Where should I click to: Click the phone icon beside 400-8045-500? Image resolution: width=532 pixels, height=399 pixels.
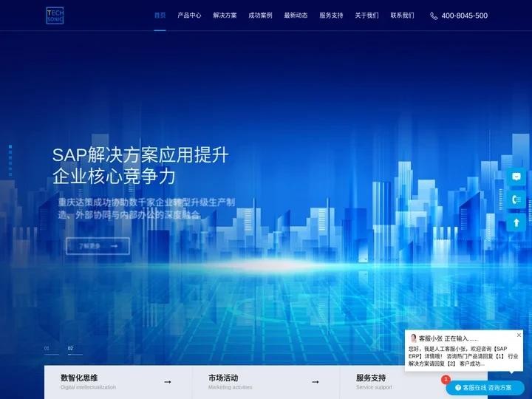(434, 16)
